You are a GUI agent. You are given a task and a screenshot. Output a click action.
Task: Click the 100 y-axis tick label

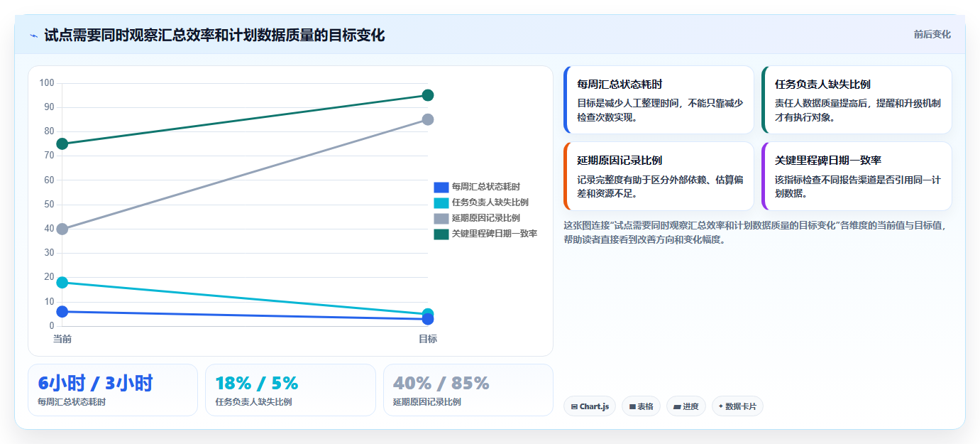pos(47,83)
